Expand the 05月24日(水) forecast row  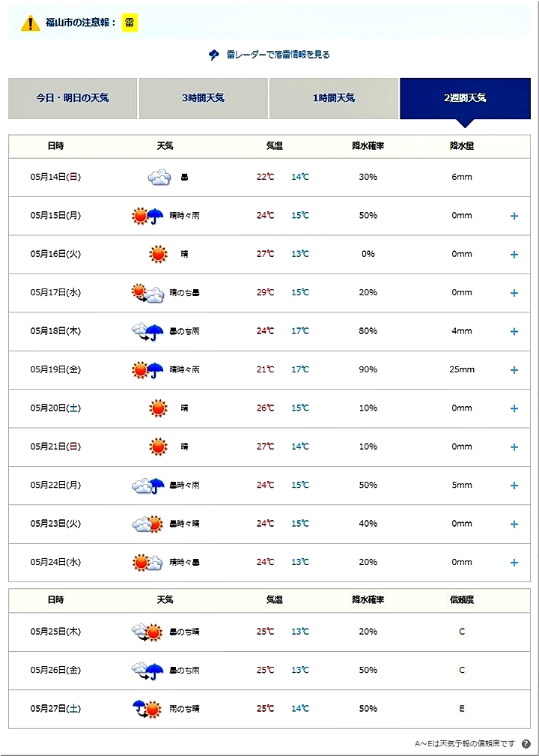tap(514, 563)
